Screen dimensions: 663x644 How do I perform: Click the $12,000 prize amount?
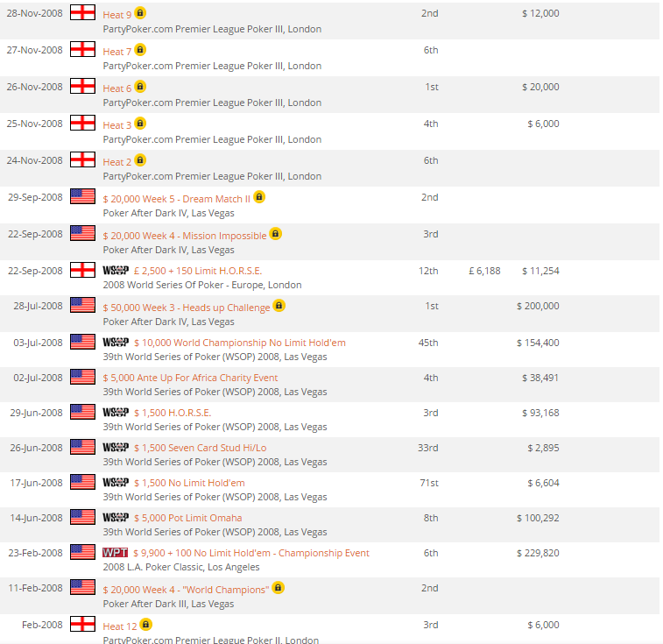tap(540, 13)
